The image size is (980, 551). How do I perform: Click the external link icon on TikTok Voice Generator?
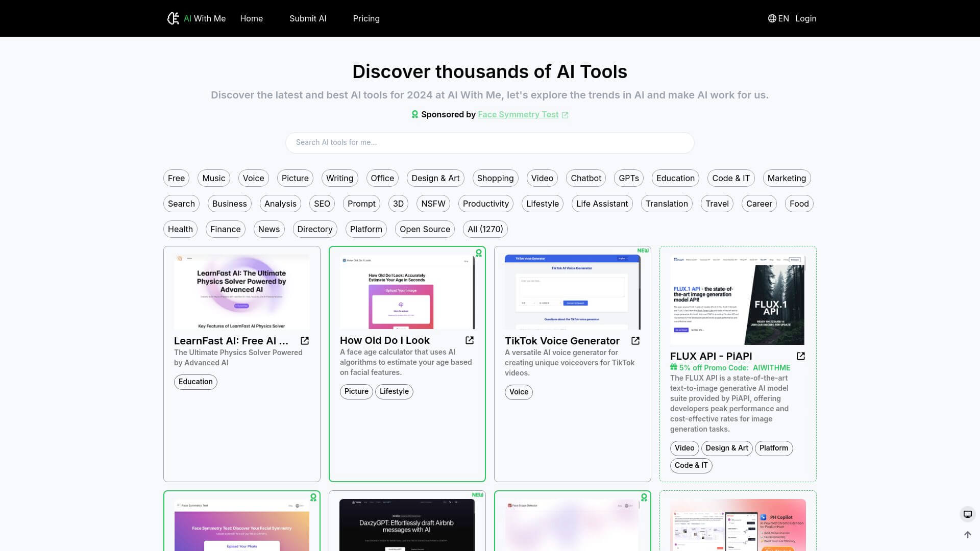click(635, 340)
